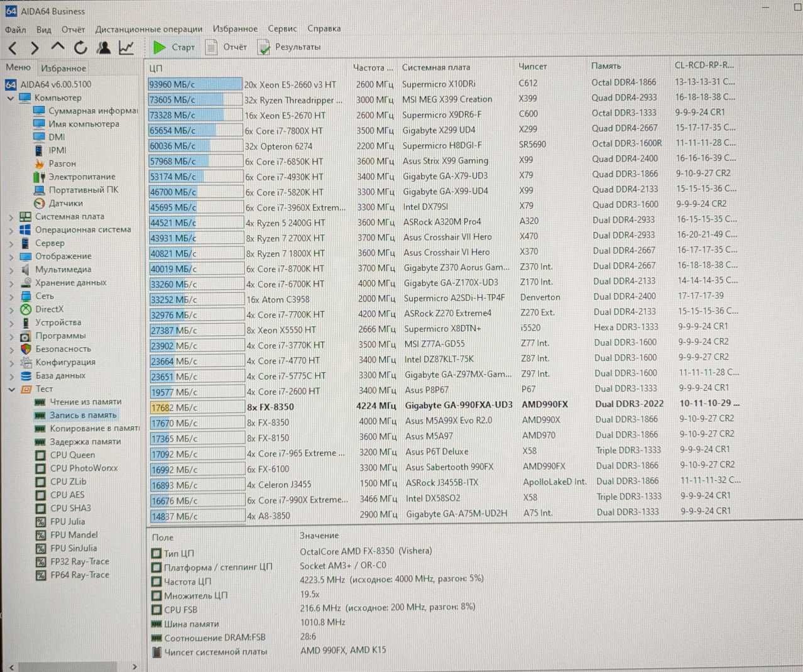Viewport: 803px width, 672px height.
Task: Select the FPU SinJulia benchmark
Action: [67, 548]
